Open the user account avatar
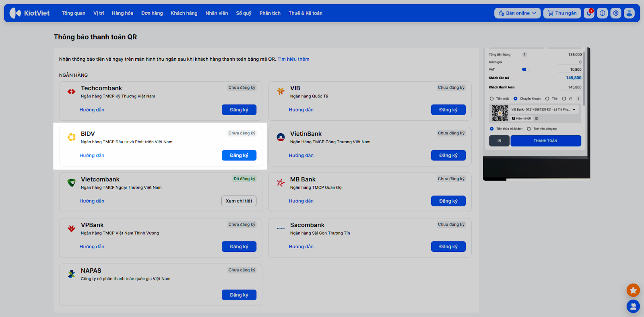 pyautogui.click(x=629, y=13)
